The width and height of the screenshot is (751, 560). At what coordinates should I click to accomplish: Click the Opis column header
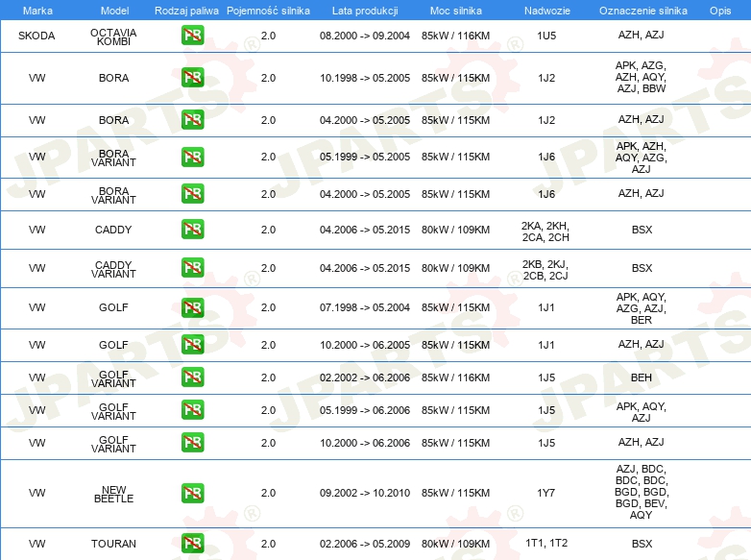coord(720,11)
